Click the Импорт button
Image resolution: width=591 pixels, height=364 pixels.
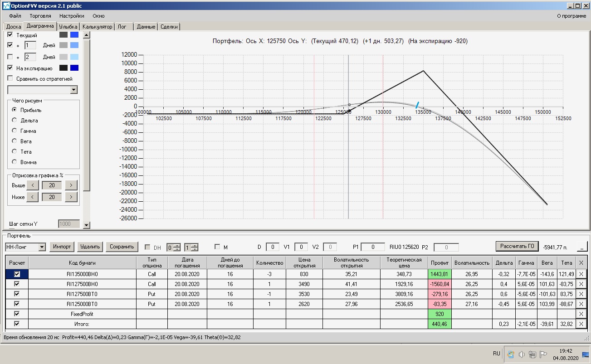tap(62, 247)
